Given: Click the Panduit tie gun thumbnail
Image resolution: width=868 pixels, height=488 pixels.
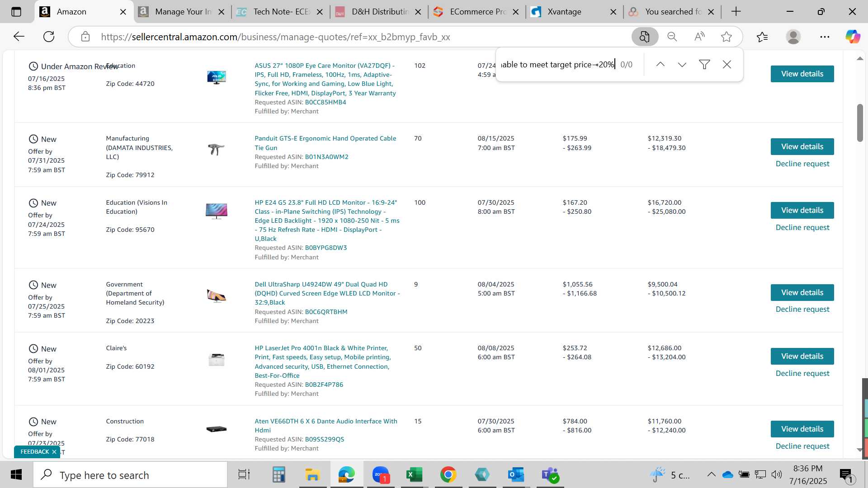Looking at the screenshot, I should point(216,149).
